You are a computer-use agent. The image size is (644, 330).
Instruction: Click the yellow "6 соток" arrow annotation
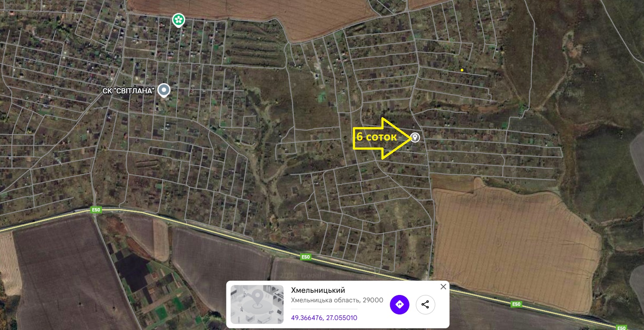(382, 138)
